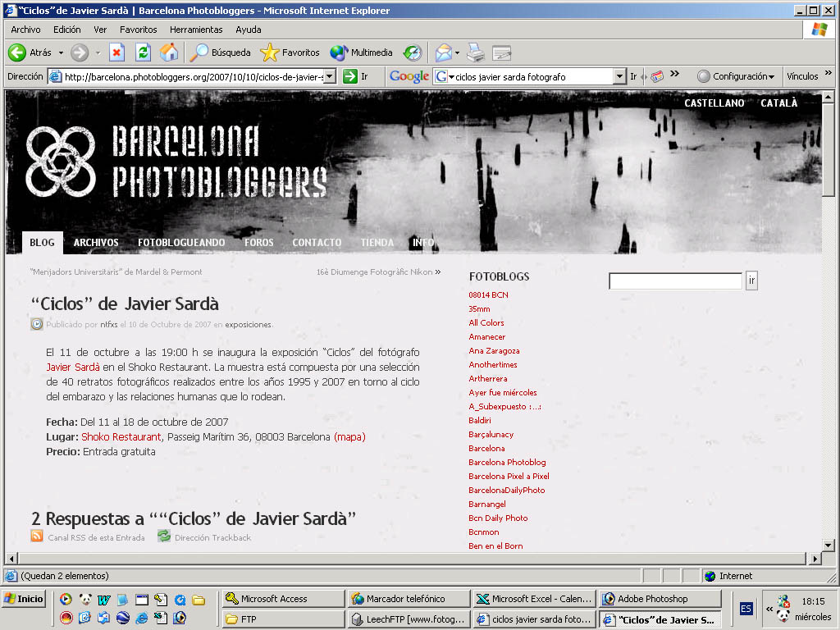This screenshot has width=840, height=630.
Task: Open the Herramientas menu
Action: [196, 30]
